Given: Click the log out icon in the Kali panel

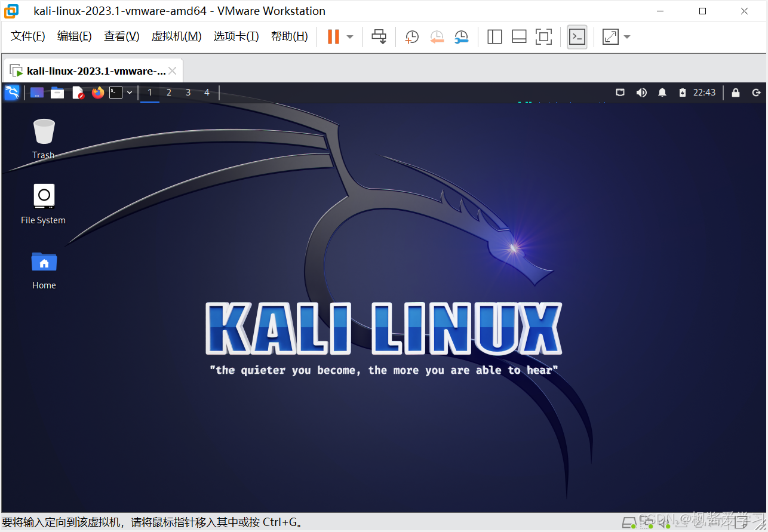Looking at the screenshot, I should 756,93.
